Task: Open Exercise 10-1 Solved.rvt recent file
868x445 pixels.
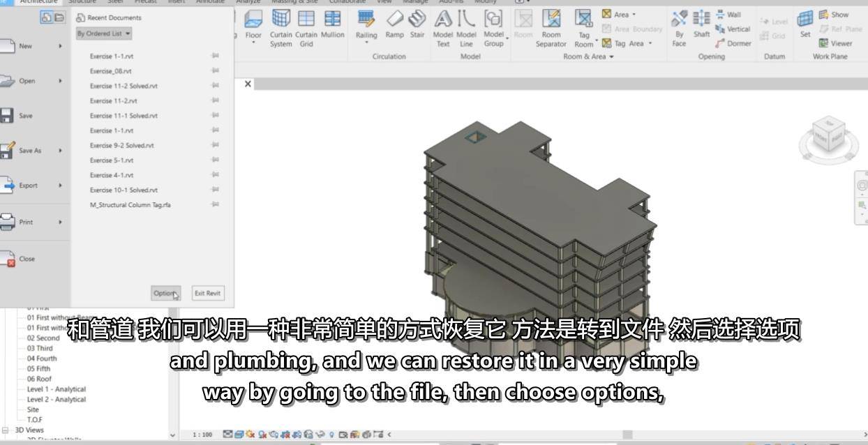Action: tap(124, 190)
